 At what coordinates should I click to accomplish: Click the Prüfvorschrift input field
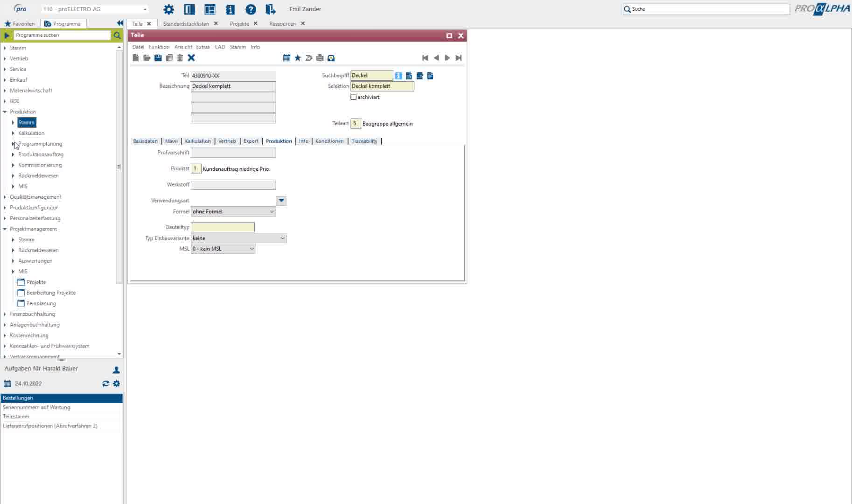(x=233, y=153)
